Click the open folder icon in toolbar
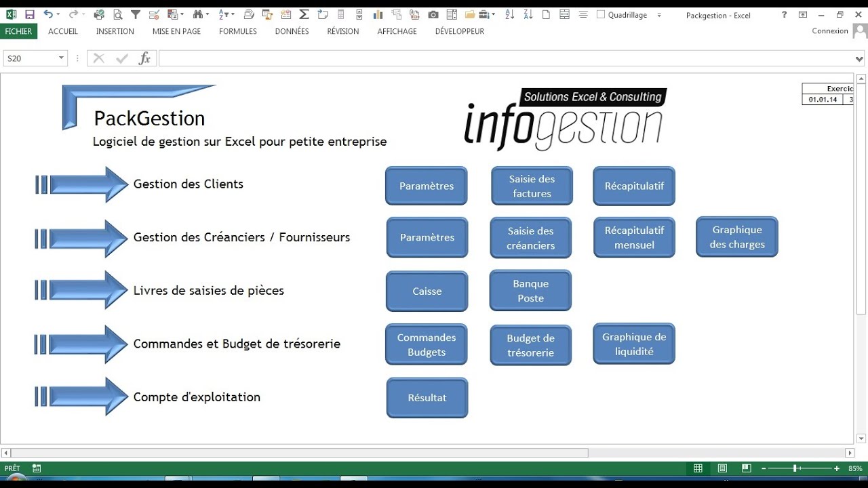Image resolution: width=868 pixels, height=488 pixels. click(469, 15)
